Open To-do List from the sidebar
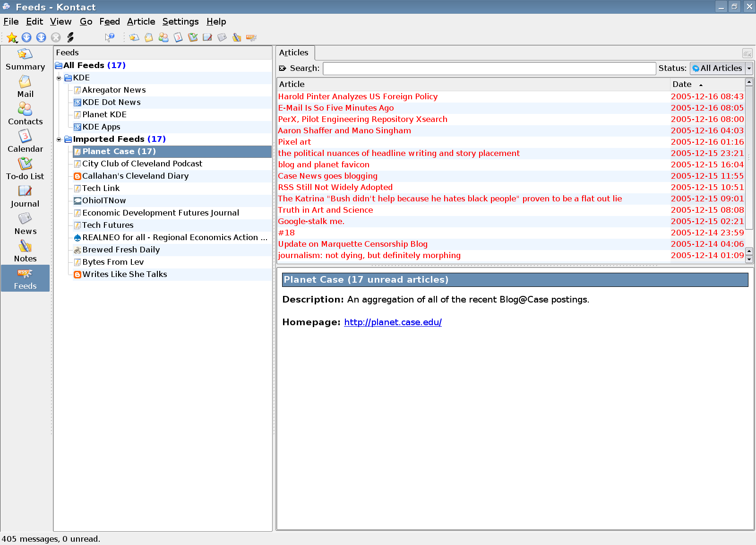This screenshot has height=545, width=756. point(25,169)
